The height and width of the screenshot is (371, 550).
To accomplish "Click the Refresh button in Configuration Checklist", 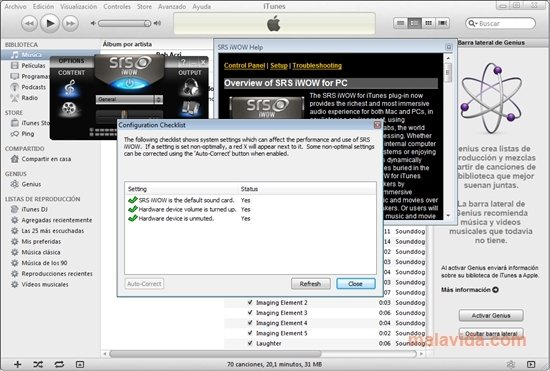I will point(310,284).
